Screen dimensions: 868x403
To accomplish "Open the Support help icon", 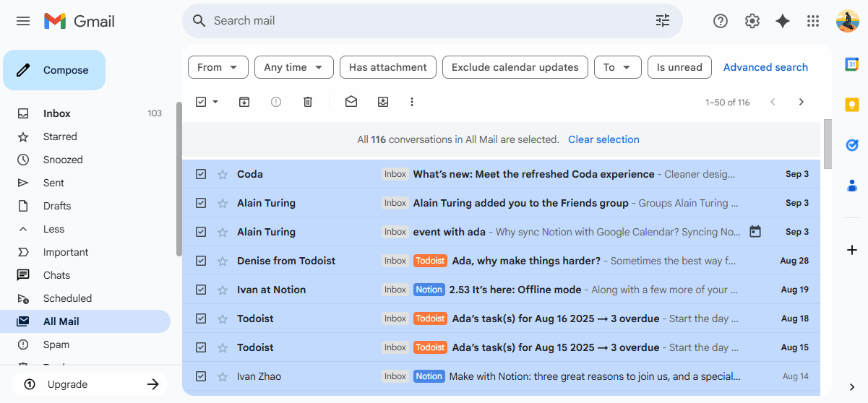I will click(721, 21).
